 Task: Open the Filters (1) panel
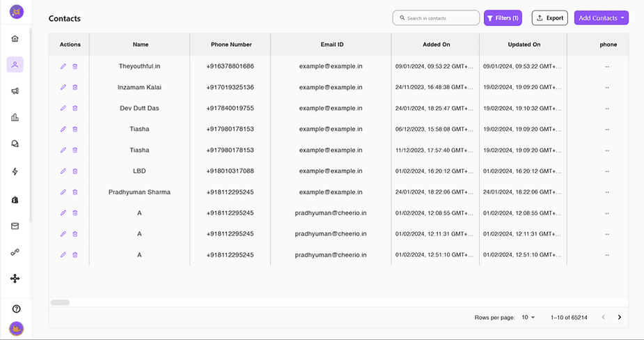point(503,18)
